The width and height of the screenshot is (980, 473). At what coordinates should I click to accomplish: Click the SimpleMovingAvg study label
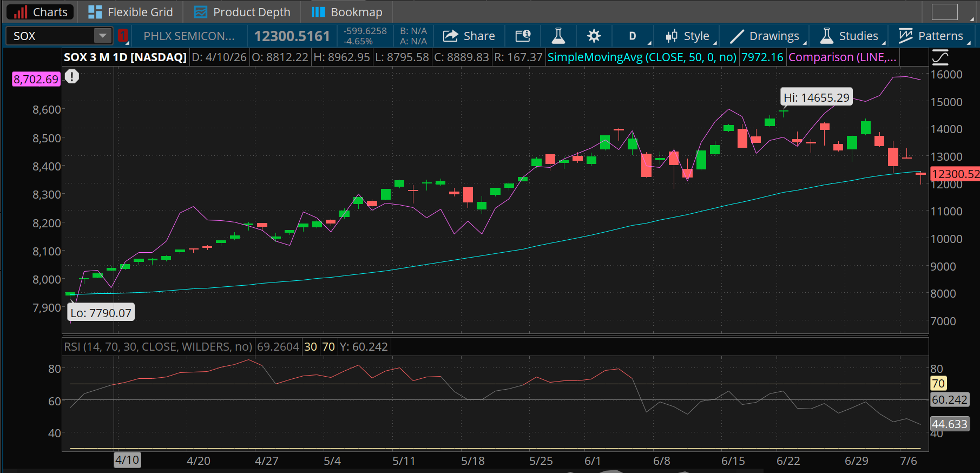[642, 57]
